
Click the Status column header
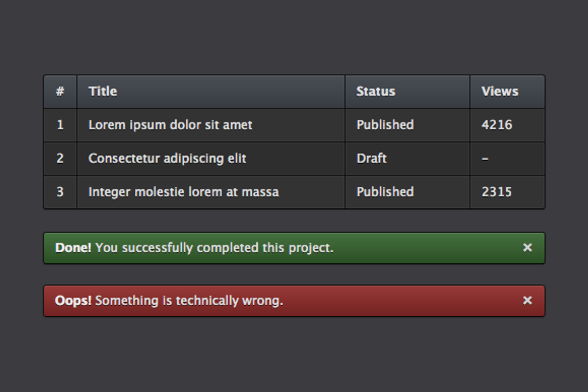[x=375, y=92]
